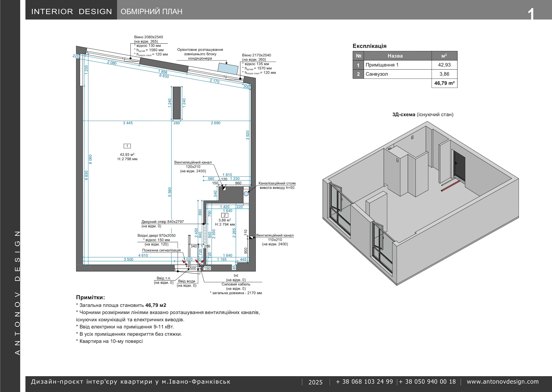Click the 120x210 ventilation channel square symbol
This screenshot has width=552, height=392.
click(x=224, y=188)
